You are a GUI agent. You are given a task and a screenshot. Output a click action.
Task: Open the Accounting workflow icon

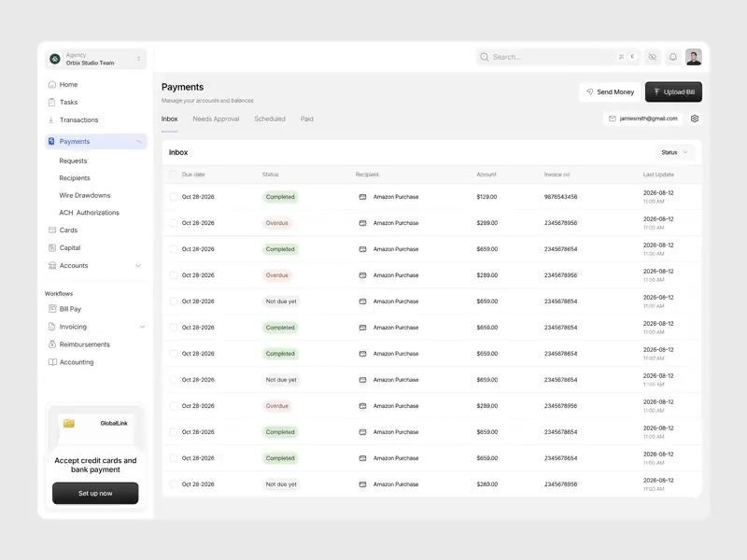[x=53, y=362]
